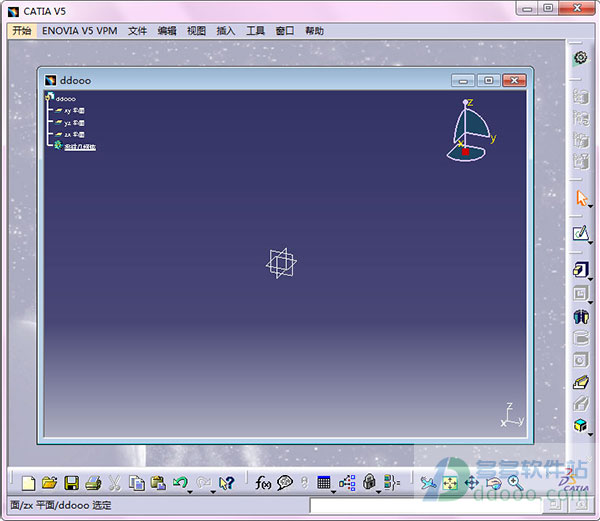Screen dimensions: 600x521
Task: Open the 文件 menu
Action: [x=137, y=31]
